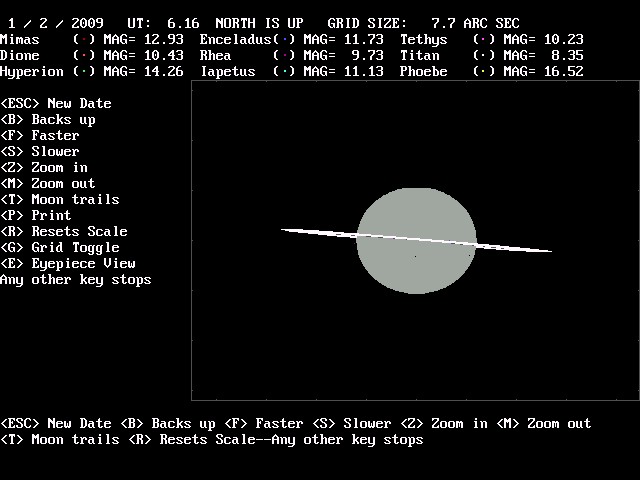Click the moon symbol next to Mimas

(84, 40)
